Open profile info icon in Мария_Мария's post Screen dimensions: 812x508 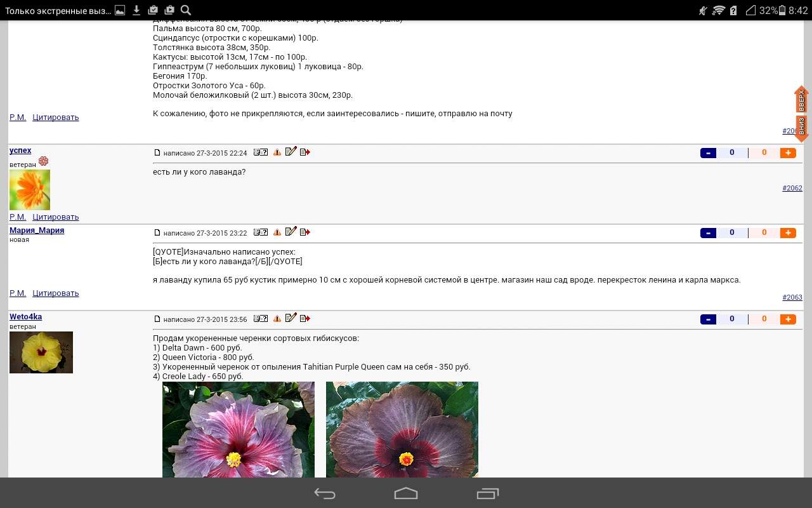click(x=260, y=232)
